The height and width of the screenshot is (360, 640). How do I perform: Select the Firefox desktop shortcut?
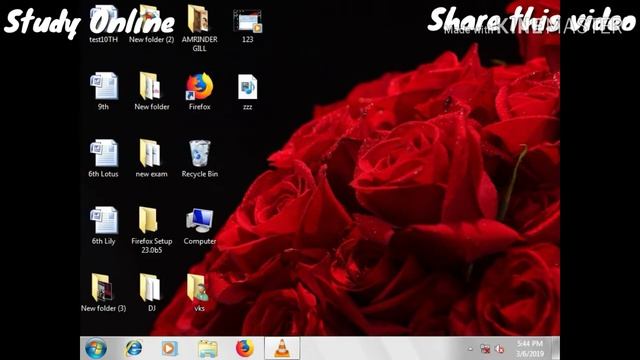[199, 91]
